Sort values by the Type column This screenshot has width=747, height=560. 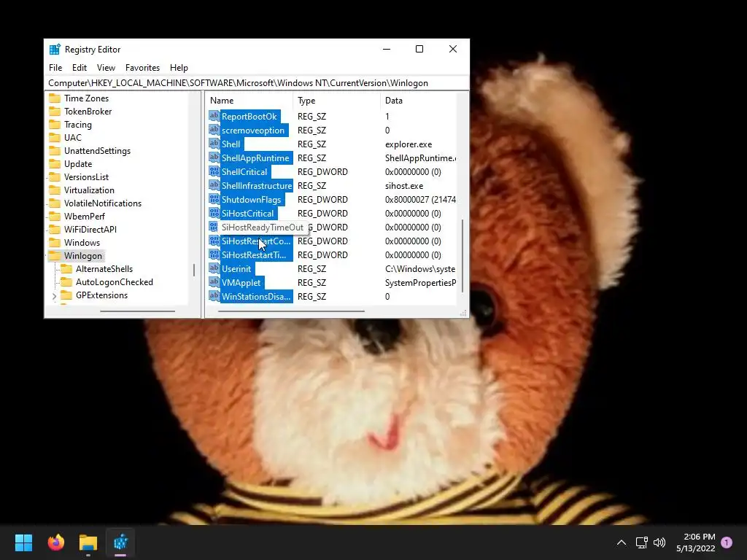336,101
